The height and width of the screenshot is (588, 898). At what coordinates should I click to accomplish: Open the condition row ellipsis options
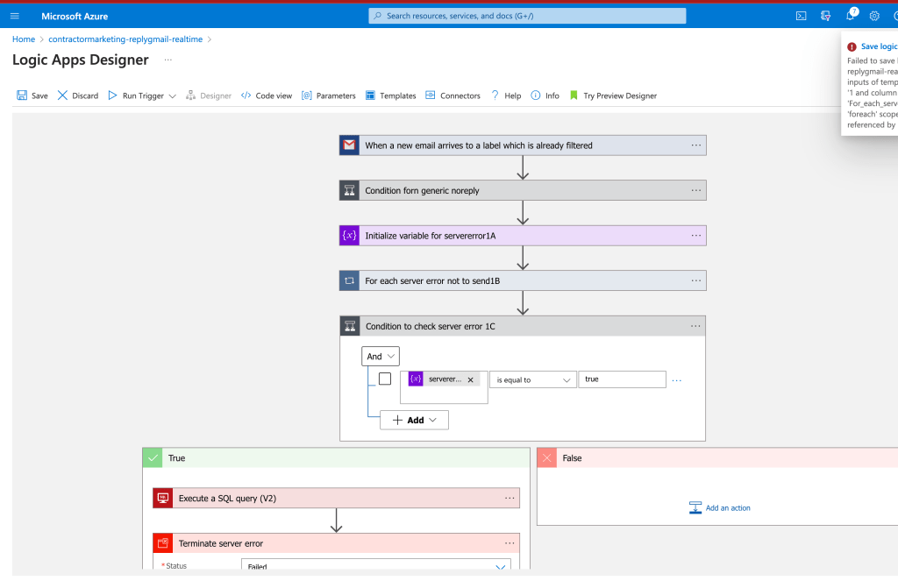[x=676, y=380]
